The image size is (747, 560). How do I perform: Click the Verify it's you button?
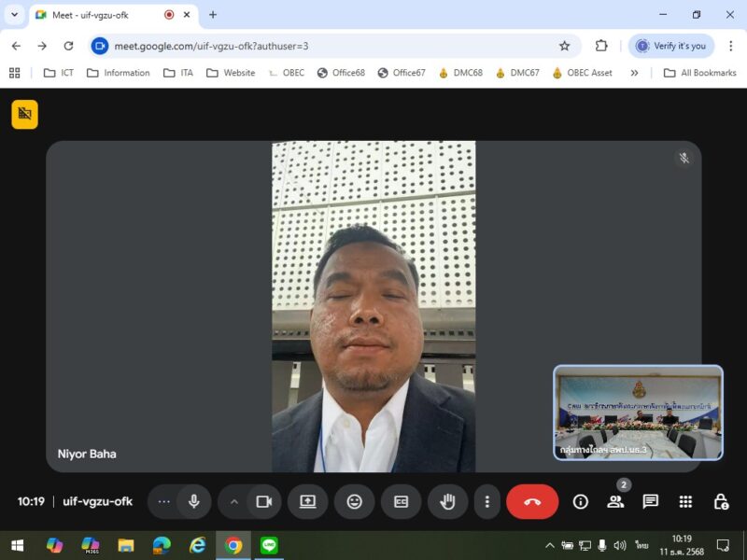[x=671, y=46]
